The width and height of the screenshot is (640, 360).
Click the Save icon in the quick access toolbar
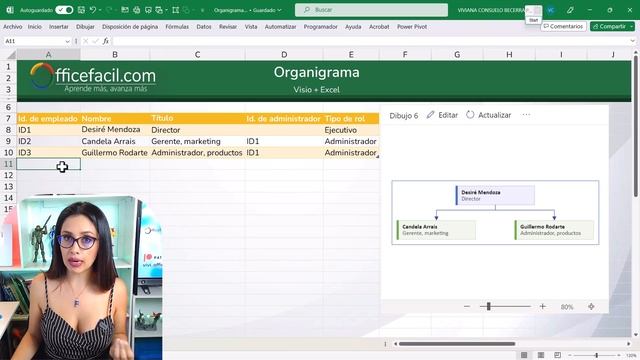81,10
